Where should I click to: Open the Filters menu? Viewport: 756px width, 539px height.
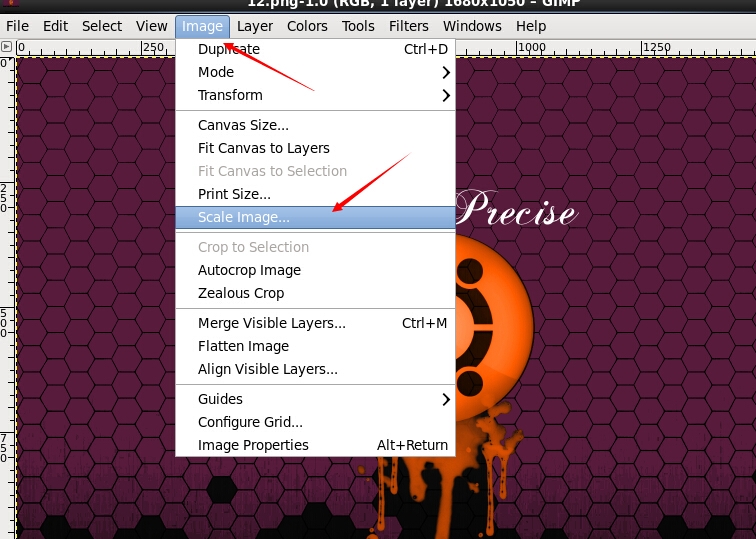tap(408, 26)
